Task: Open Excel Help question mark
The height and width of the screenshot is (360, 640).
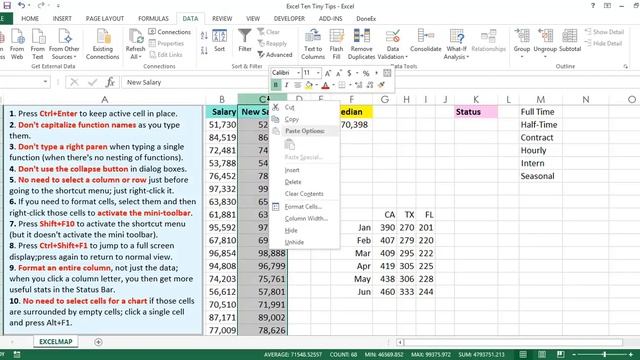Action: point(593,6)
